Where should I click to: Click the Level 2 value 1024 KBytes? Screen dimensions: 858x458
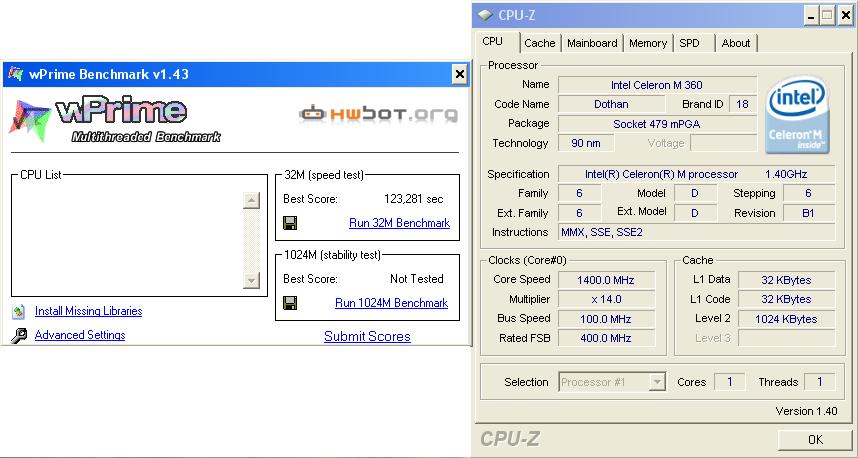[786, 319]
